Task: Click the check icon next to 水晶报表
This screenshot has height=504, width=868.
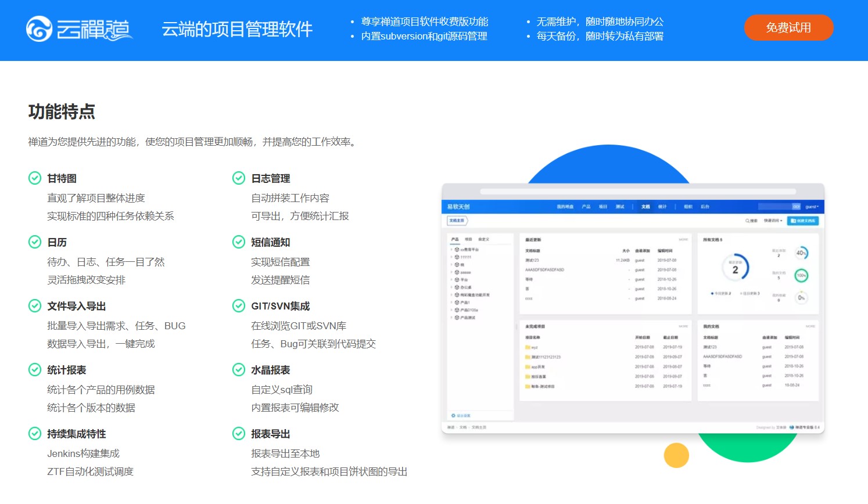Action: click(x=239, y=370)
